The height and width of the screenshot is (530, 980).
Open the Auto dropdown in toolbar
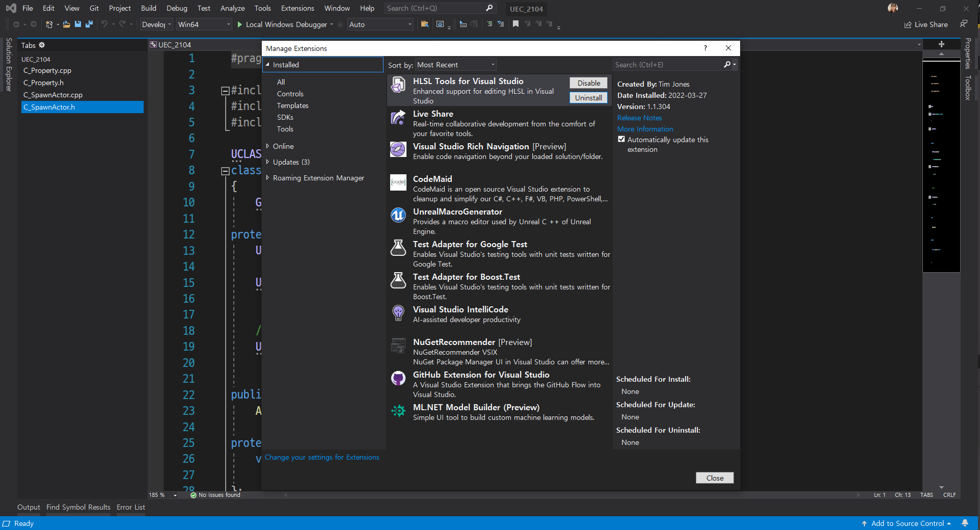click(x=380, y=24)
